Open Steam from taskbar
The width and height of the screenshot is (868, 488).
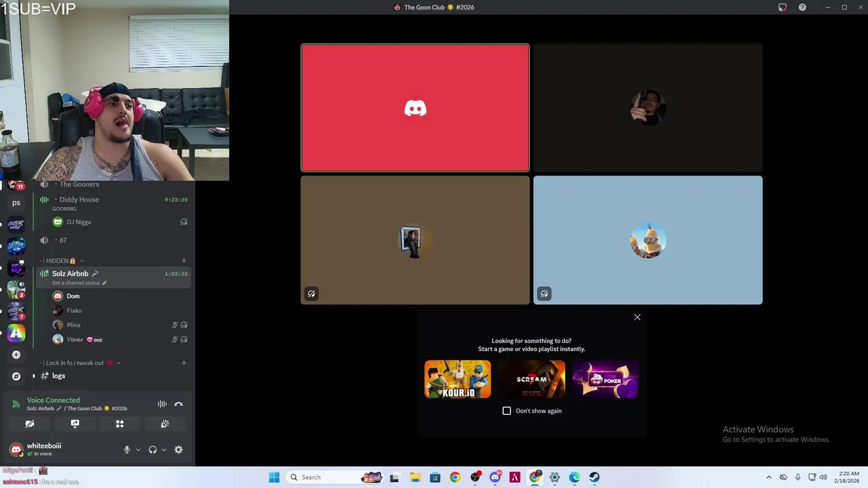click(x=594, y=477)
